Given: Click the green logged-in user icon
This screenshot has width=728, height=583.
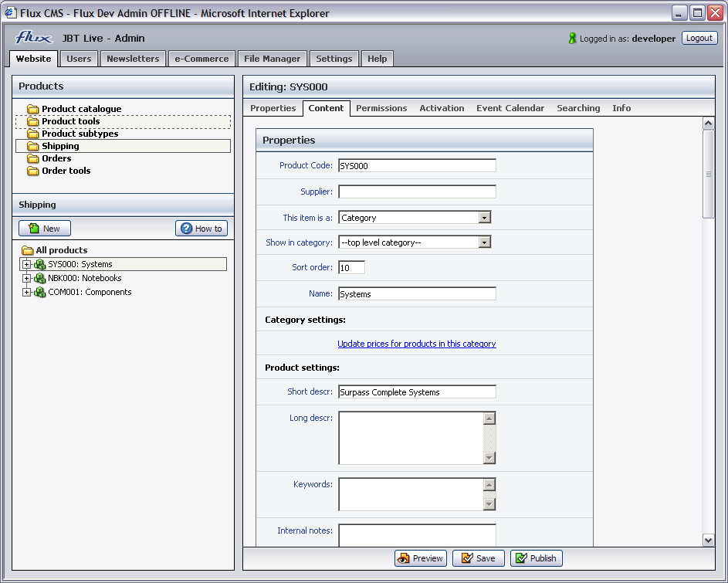Looking at the screenshot, I should [572, 39].
